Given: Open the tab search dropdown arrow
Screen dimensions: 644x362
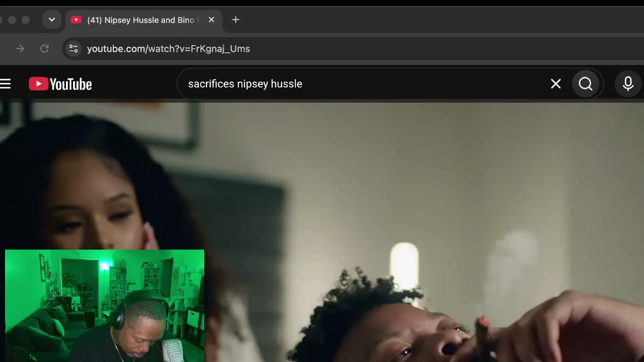Looking at the screenshot, I should 52,20.
